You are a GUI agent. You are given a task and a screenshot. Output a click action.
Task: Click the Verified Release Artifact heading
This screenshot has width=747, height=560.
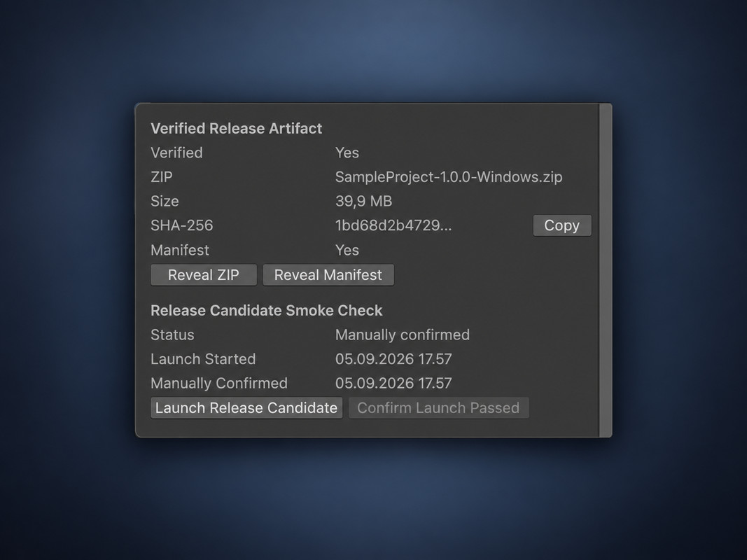[x=237, y=129]
